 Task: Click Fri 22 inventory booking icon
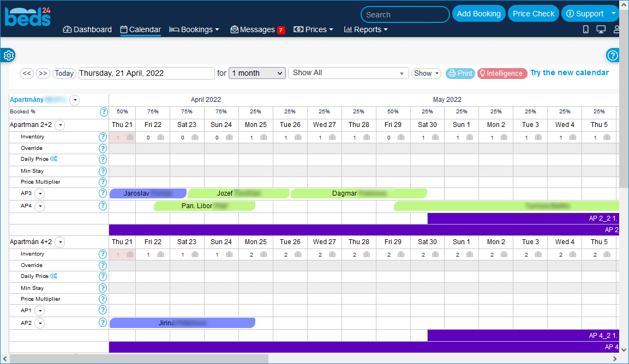tap(161, 138)
